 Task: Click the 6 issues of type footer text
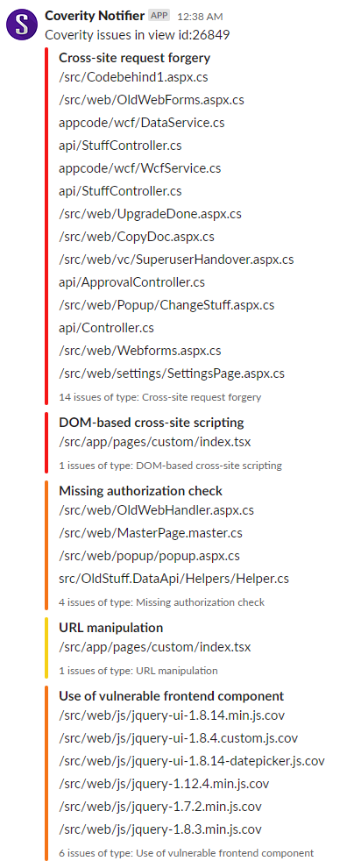[x=187, y=853]
